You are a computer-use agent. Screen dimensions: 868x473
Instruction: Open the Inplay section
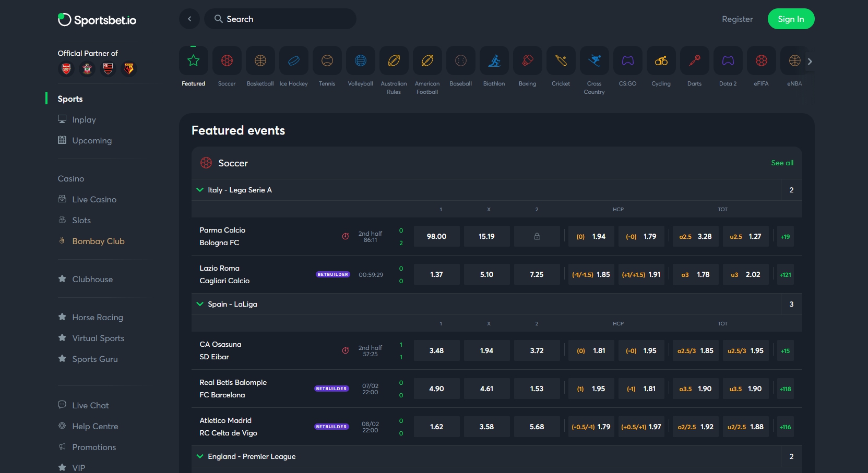click(x=84, y=119)
